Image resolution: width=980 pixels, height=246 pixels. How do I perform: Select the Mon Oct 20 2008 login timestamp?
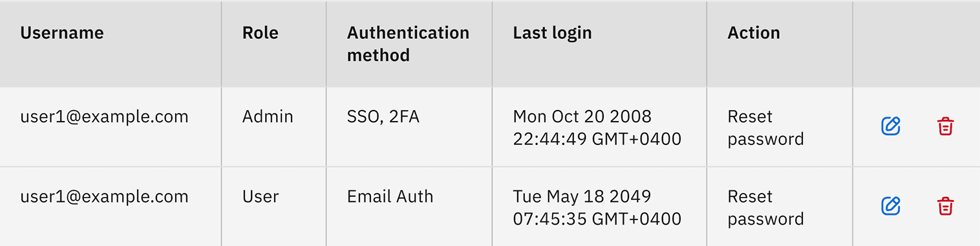point(597,128)
